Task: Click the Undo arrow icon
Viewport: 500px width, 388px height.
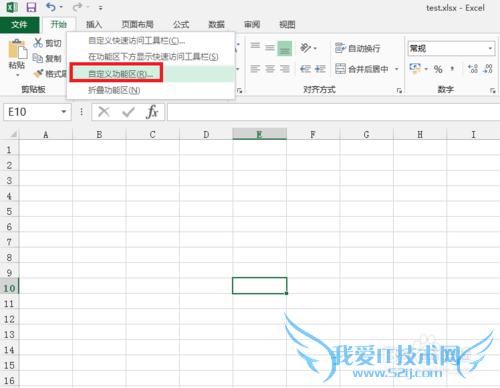Action: point(50,7)
